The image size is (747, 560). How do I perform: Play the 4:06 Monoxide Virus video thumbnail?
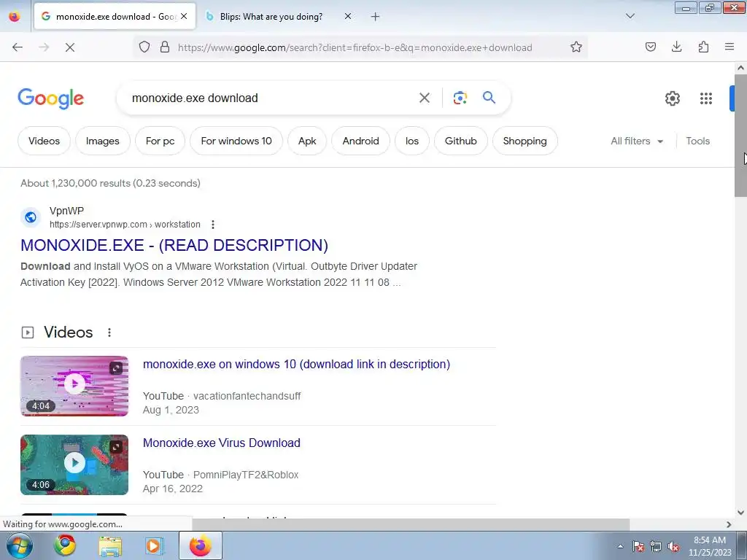coord(74,464)
